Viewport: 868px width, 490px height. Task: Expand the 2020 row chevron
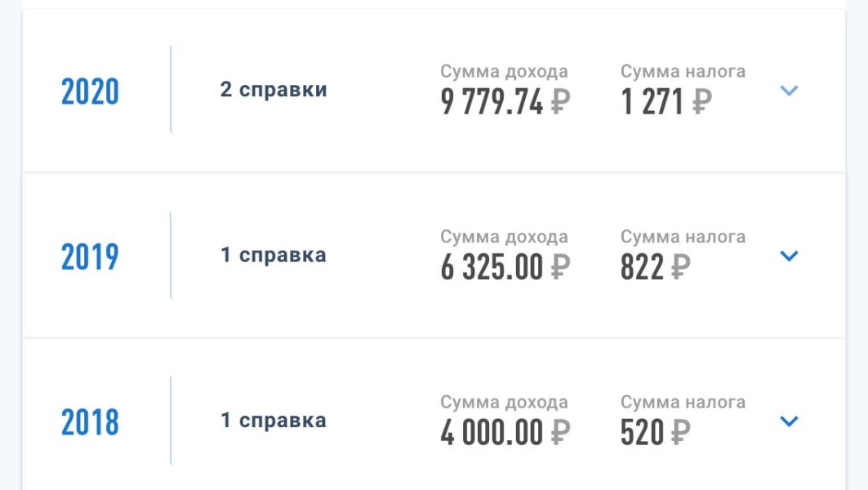[788, 91]
